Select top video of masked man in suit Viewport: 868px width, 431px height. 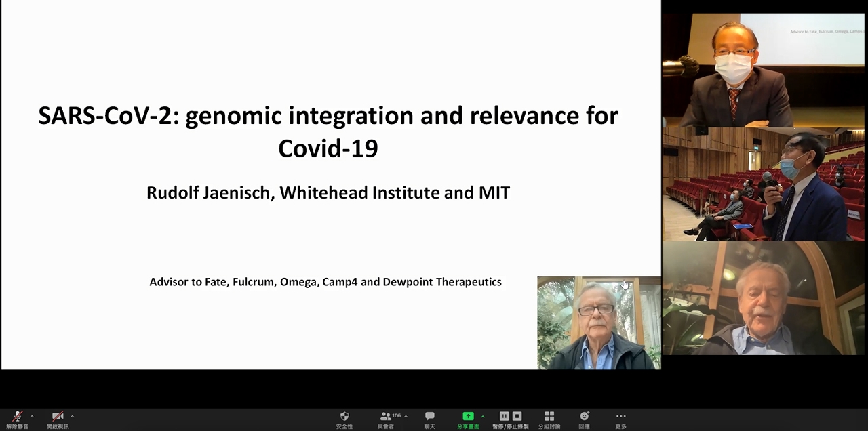[764, 70]
